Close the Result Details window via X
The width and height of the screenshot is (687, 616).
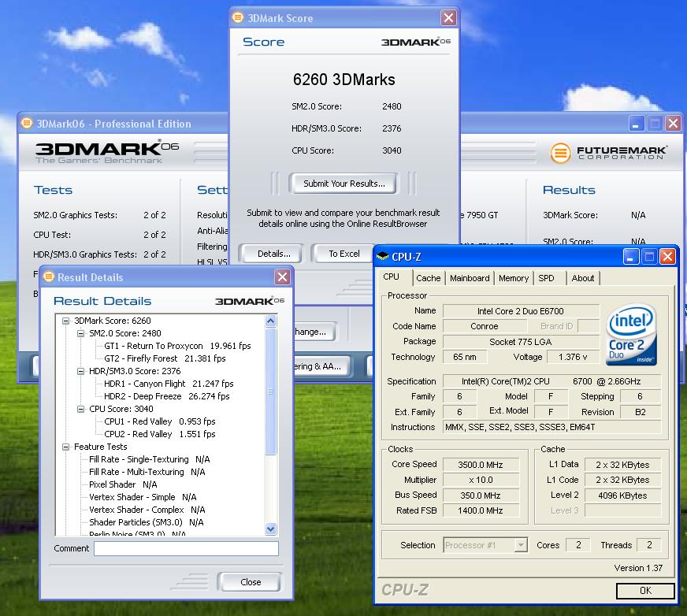(x=283, y=277)
